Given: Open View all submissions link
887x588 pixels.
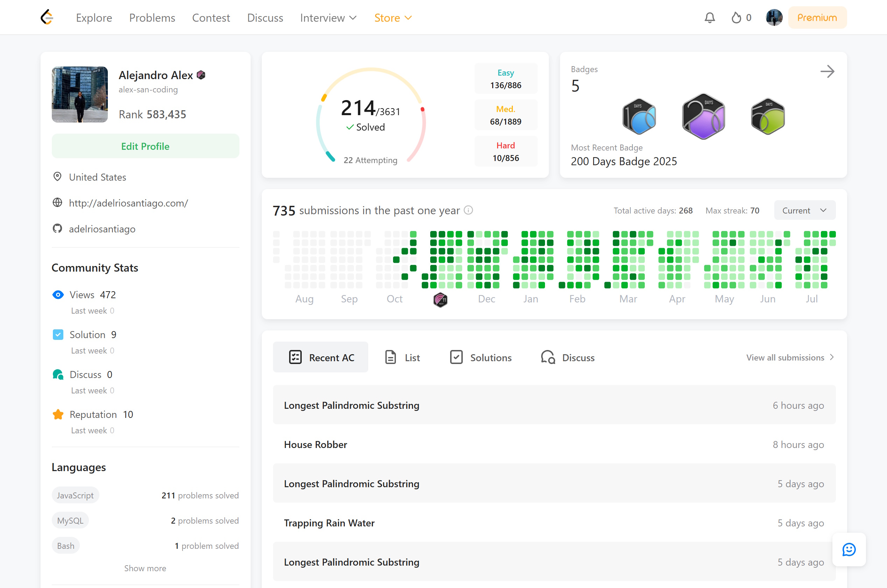Looking at the screenshot, I should [x=789, y=357].
